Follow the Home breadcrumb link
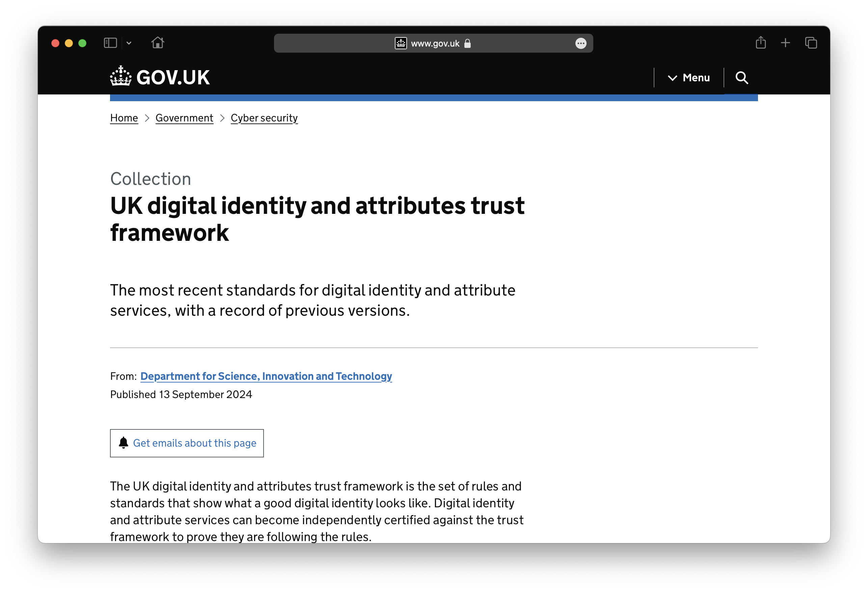The height and width of the screenshot is (593, 868). (x=124, y=118)
